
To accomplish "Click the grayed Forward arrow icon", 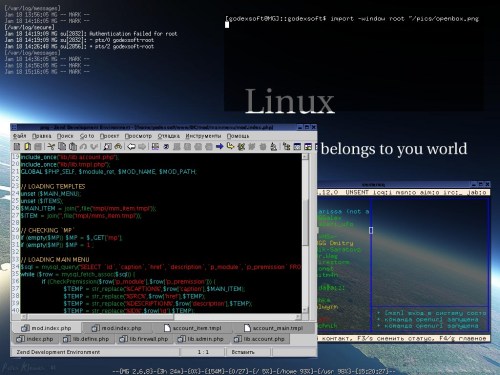I will pos(142,147).
